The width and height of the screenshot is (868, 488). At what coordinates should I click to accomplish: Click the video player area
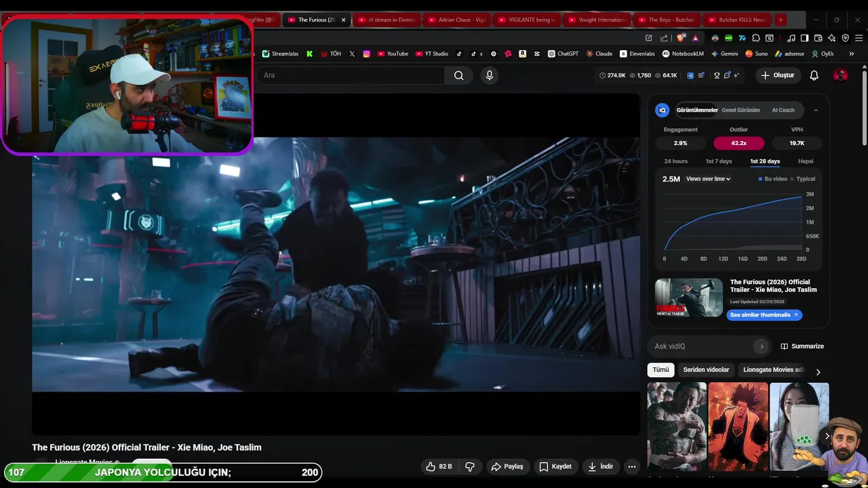336,264
